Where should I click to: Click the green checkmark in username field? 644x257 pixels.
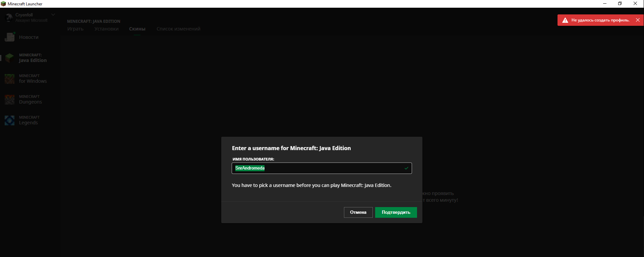coord(406,168)
